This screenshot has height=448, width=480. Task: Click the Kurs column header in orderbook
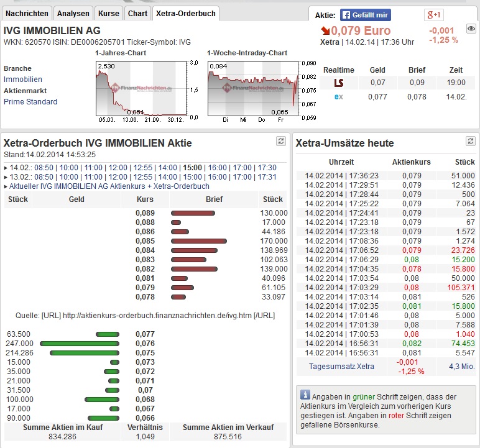pyautogui.click(x=145, y=199)
